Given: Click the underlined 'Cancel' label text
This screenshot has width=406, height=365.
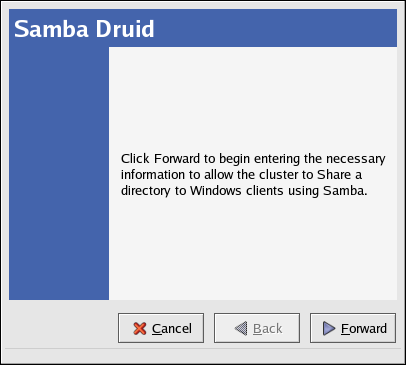Looking at the screenshot, I should tap(172, 329).
